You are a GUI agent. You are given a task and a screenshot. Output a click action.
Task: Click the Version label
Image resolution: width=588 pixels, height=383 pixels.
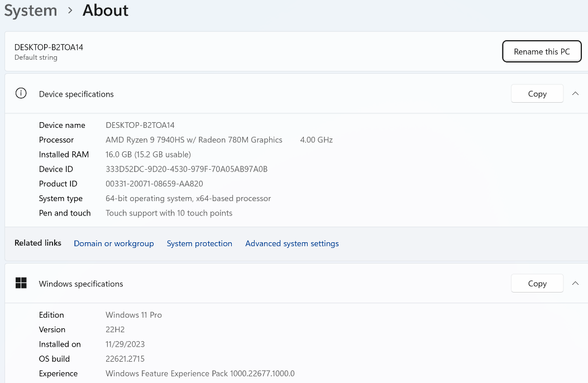52,329
